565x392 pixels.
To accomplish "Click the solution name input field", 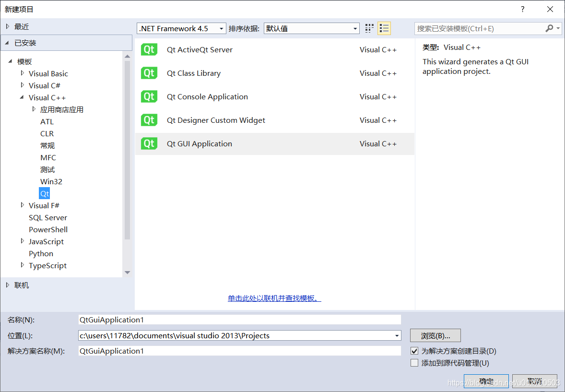I will pos(240,351).
